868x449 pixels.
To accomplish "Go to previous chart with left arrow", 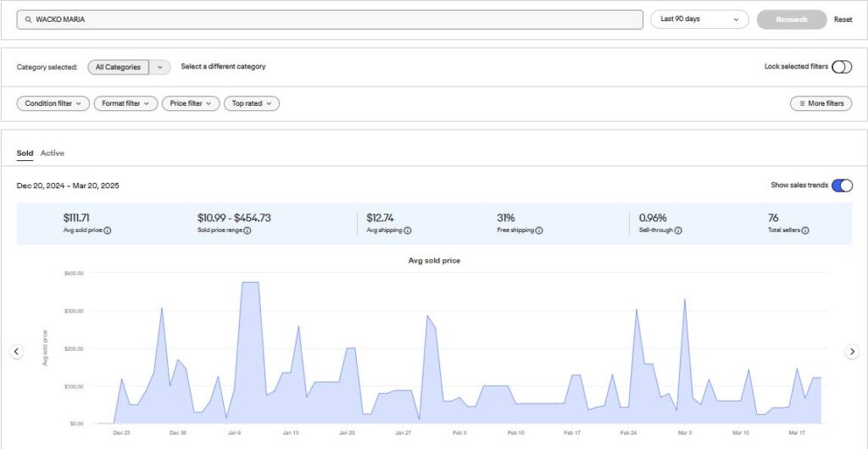I will 16,352.
